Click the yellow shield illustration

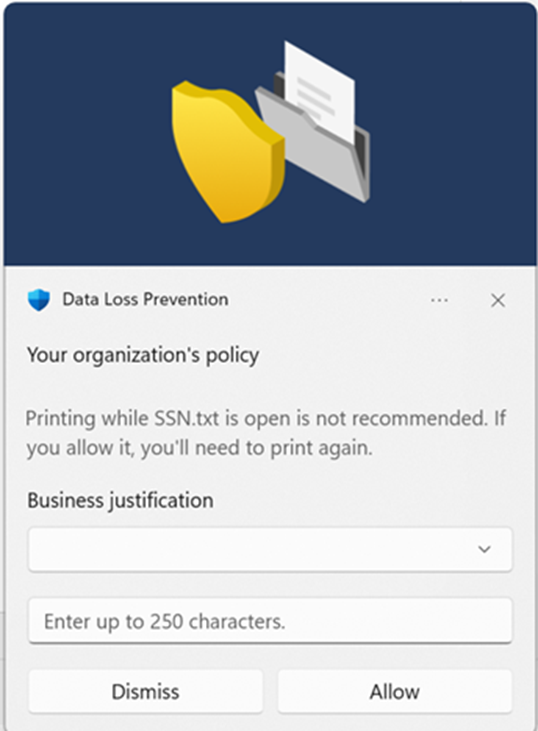pyautogui.click(x=226, y=152)
